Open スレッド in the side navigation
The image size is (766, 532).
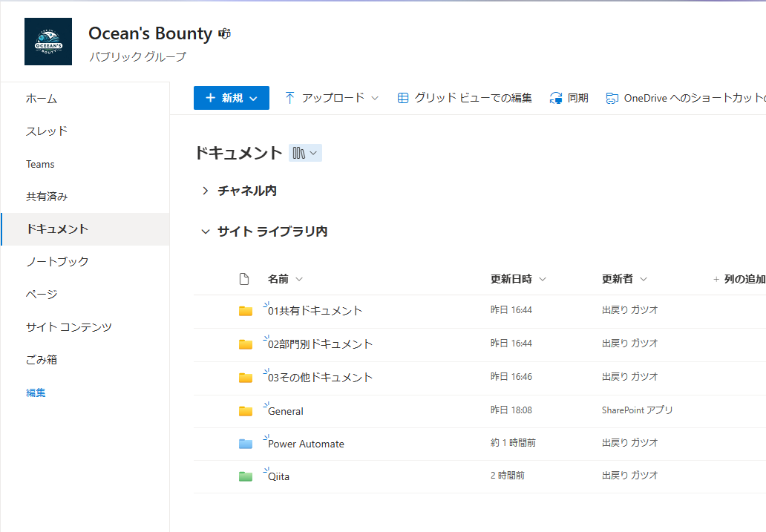pos(47,131)
